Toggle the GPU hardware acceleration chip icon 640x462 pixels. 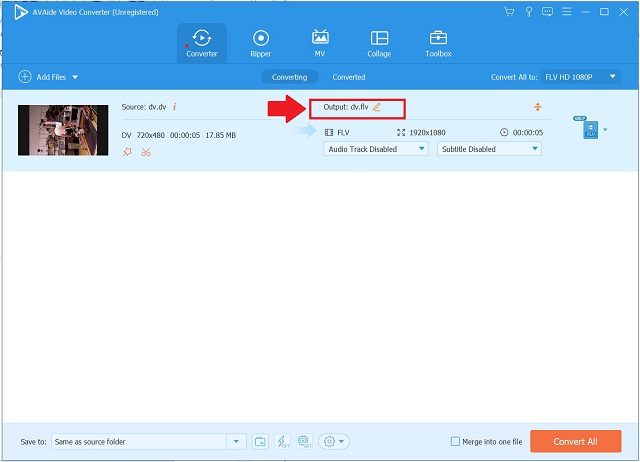click(x=304, y=442)
